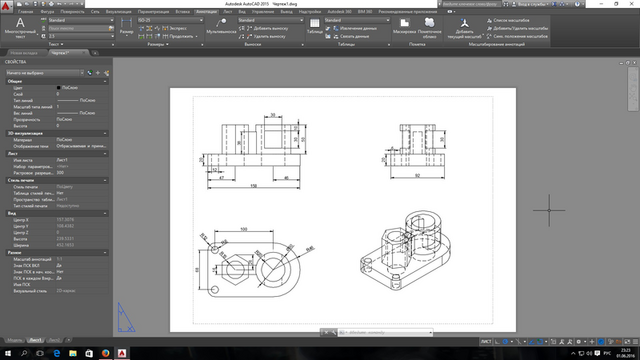Open the AutoCAD application menu logo button
This screenshot has width=640, height=360.
pyautogui.click(x=6, y=6)
